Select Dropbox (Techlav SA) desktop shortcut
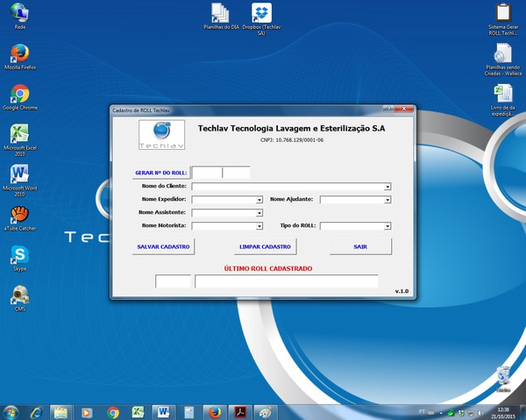 tap(261, 18)
